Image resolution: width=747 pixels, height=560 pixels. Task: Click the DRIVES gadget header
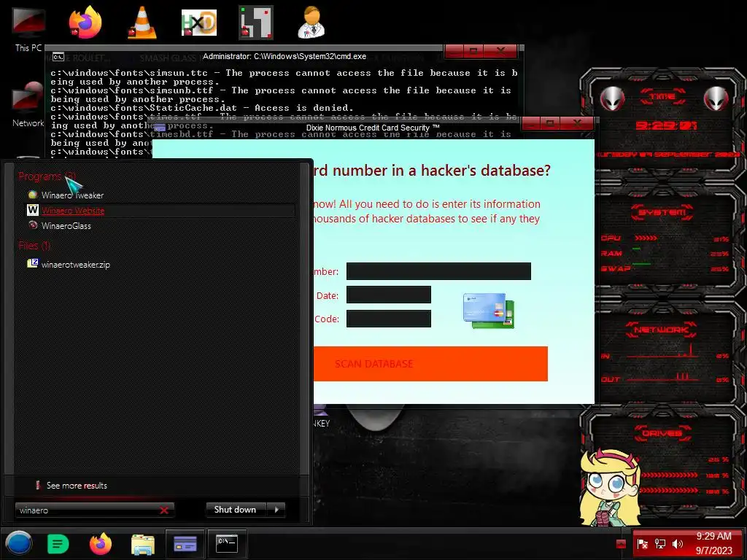tap(662, 433)
